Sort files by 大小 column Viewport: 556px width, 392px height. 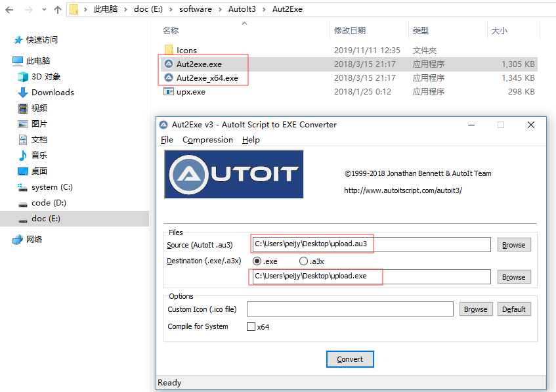click(x=500, y=30)
